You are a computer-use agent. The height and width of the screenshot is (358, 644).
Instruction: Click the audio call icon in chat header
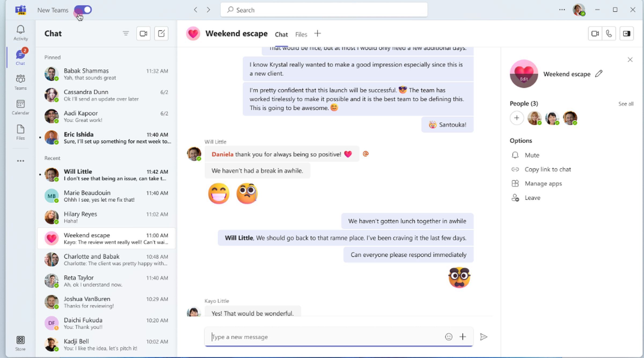point(608,34)
